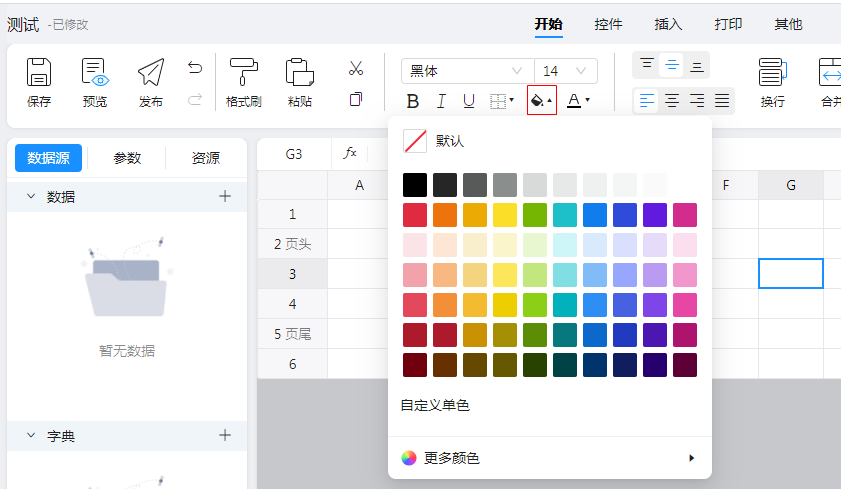
Task: Switch to the 参数 panel tab
Action: [x=127, y=158]
